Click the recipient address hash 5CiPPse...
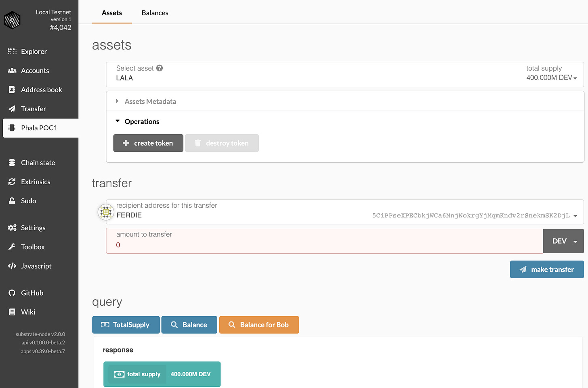This screenshot has height=388, width=588. [471, 215]
